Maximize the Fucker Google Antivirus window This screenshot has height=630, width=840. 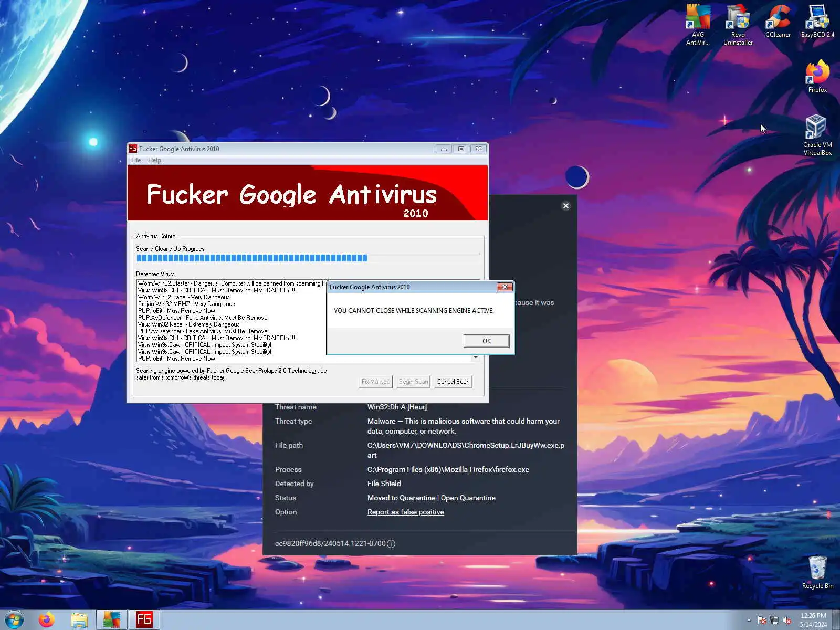(461, 149)
